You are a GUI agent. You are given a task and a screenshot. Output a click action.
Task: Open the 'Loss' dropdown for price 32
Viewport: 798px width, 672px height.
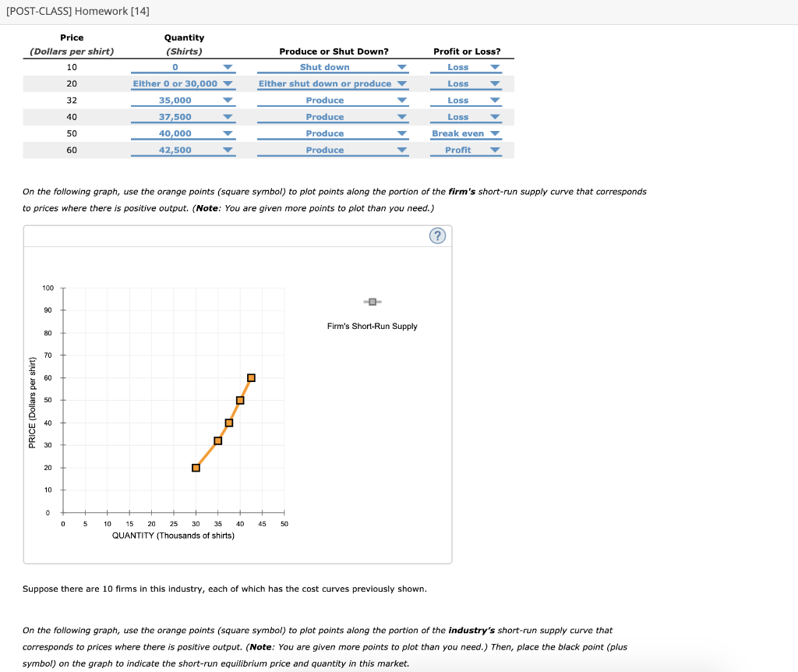[465, 100]
